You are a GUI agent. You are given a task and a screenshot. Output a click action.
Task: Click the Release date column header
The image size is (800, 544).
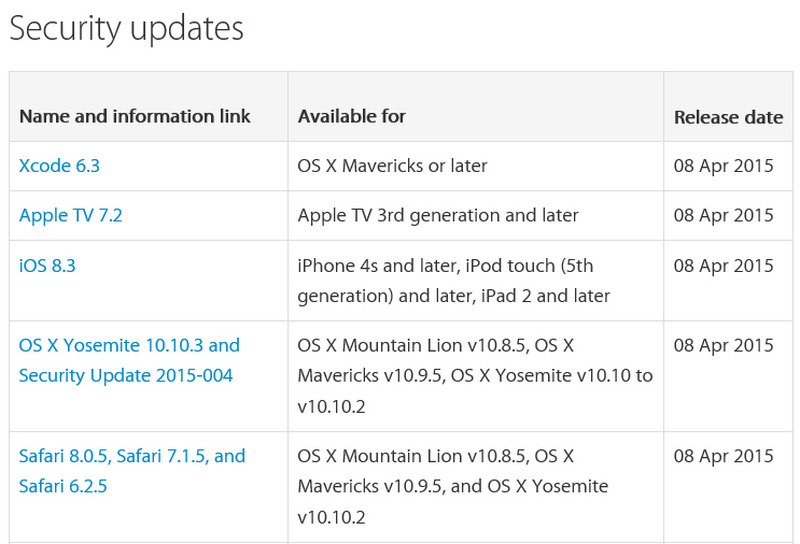(x=728, y=117)
